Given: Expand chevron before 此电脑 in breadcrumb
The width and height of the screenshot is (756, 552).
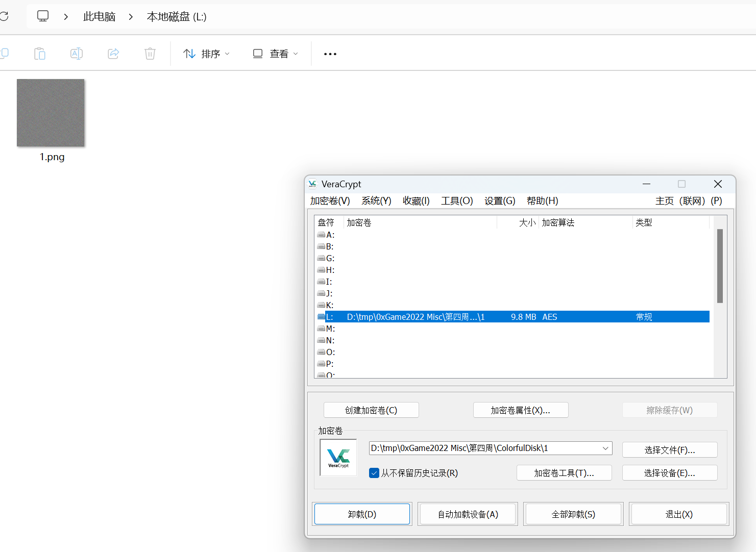Looking at the screenshot, I should (66, 17).
